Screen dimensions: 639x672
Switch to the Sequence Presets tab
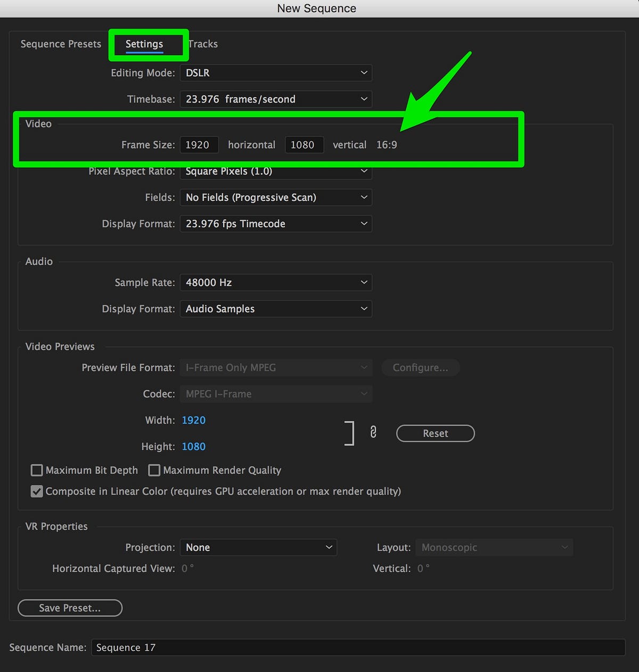[60, 44]
